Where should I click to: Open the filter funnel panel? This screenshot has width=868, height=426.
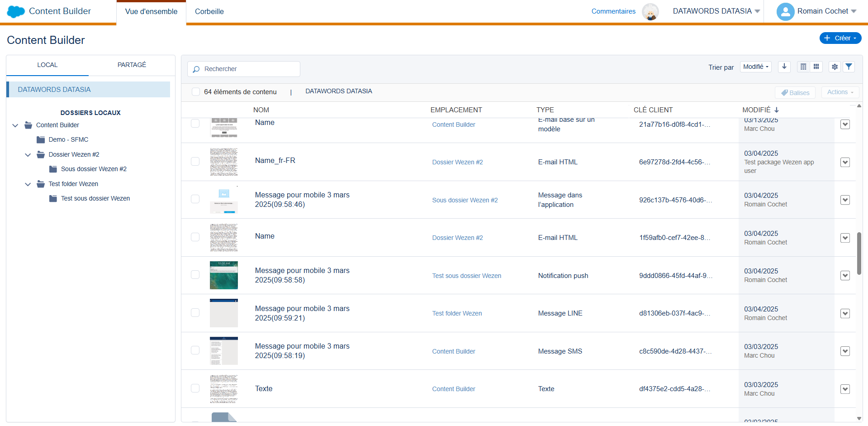pyautogui.click(x=849, y=67)
